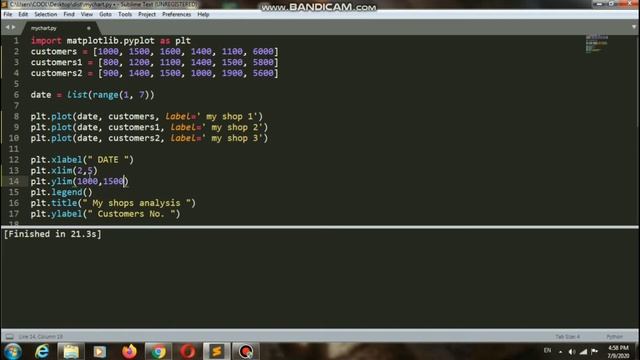Viewport: 640px width, 360px height.
Task: Open the Find menu
Action: pyautogui.click(x=69, y=14)
